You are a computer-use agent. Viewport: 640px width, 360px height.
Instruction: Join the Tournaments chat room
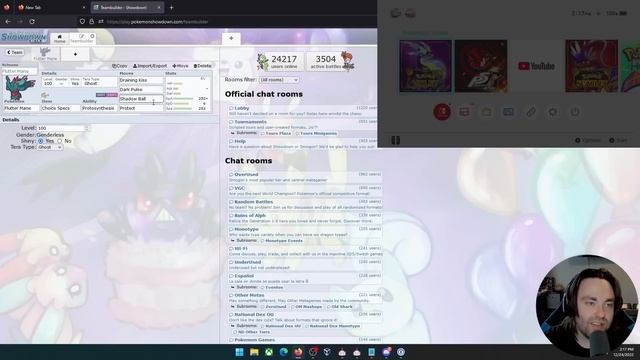(x=302, y=124)
